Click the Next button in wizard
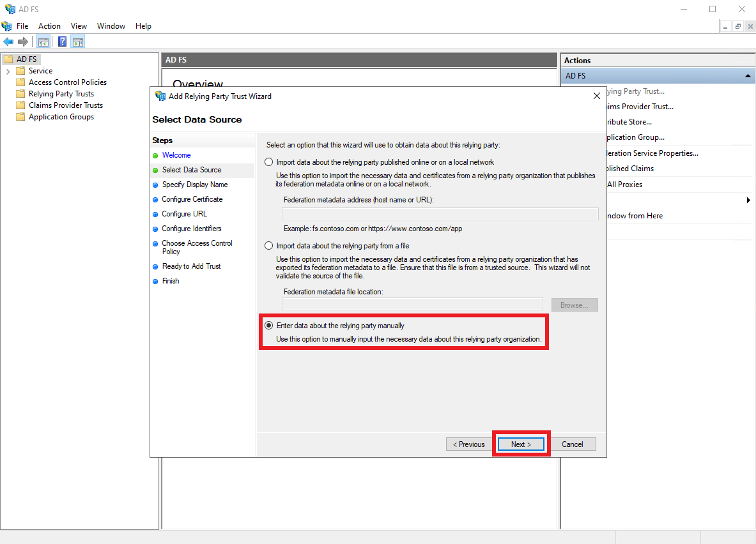Image resolution: width=756 pixels, height=544 pixels. (x=521, y=444)
